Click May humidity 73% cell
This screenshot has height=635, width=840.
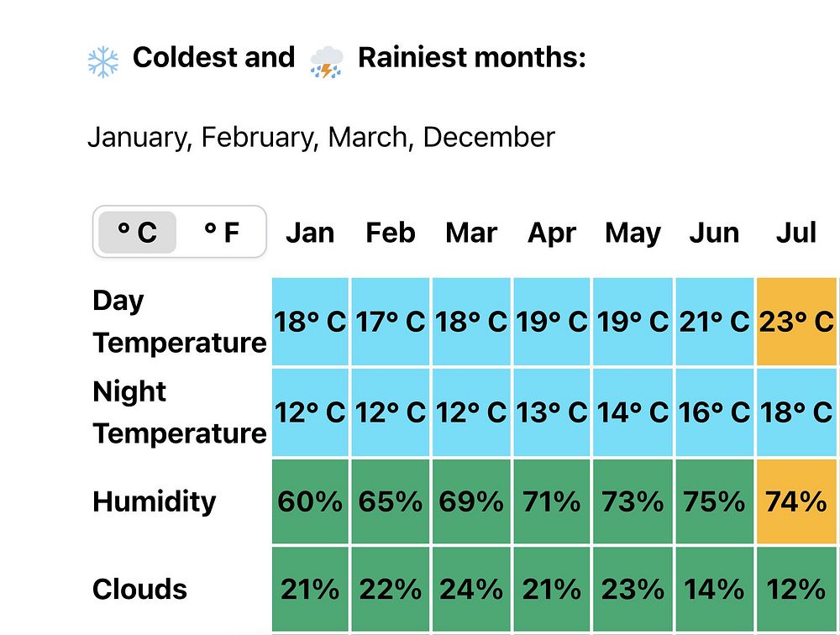[x=633, y=501]
